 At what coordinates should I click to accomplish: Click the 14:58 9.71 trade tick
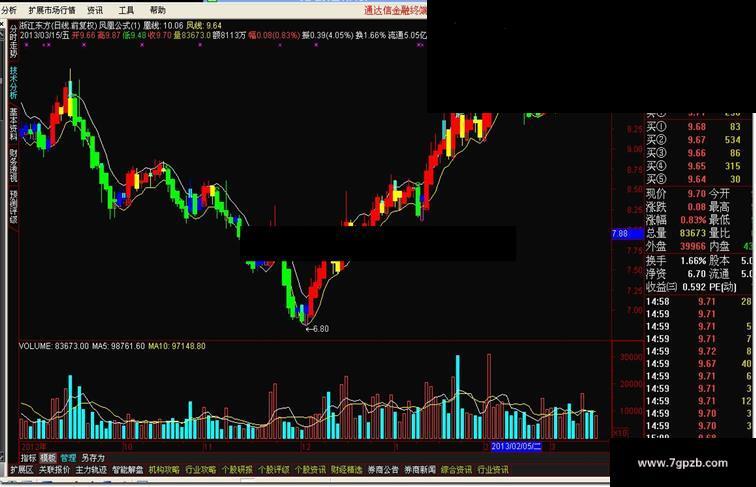699,302
